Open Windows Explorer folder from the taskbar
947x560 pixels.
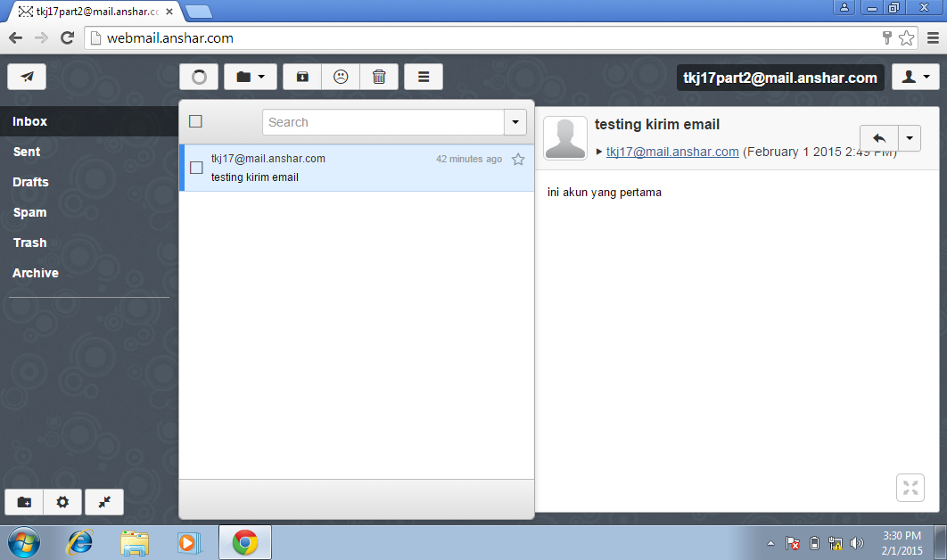point(134,543)
